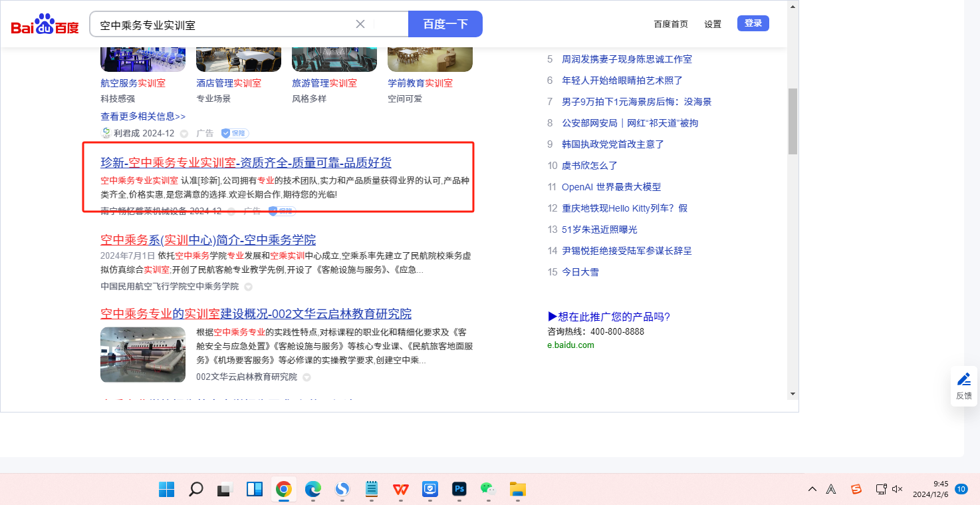The height and width of the screenshot is (505, 980).
Task: Open File Explorer from the taskbar
Action: (x=517, y=489)
